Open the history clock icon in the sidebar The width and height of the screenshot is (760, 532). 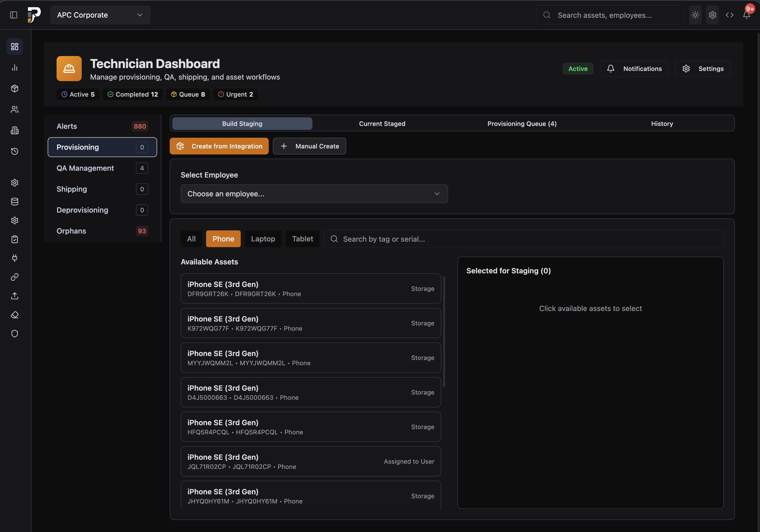15,151
